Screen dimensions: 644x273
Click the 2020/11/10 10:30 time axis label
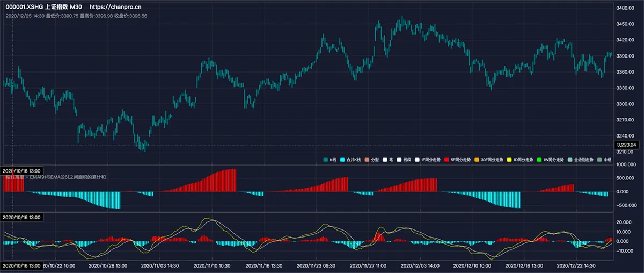[x=212, y=265]
